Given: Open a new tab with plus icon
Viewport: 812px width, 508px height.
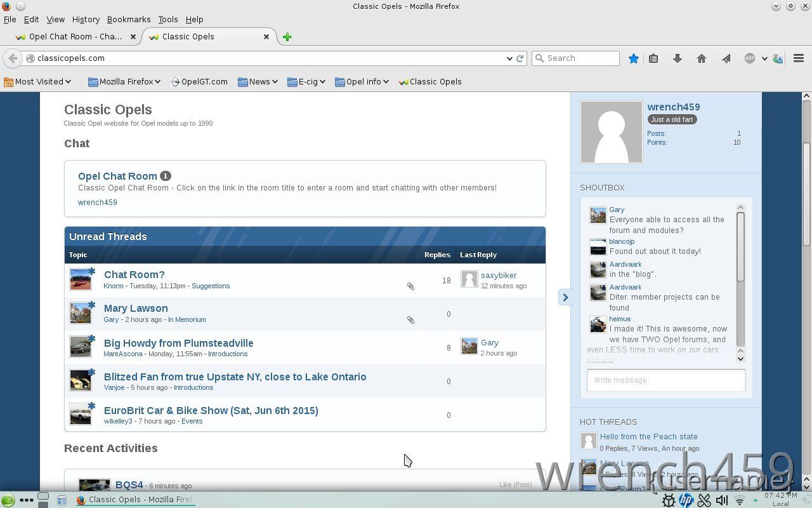Looking at the screenshot, I should [x=287, y=37].
